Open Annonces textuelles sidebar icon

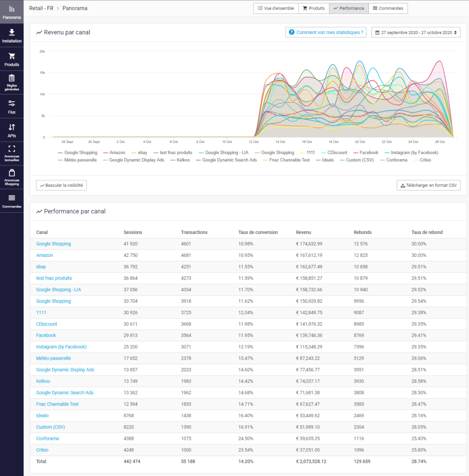tap(12, 149)
